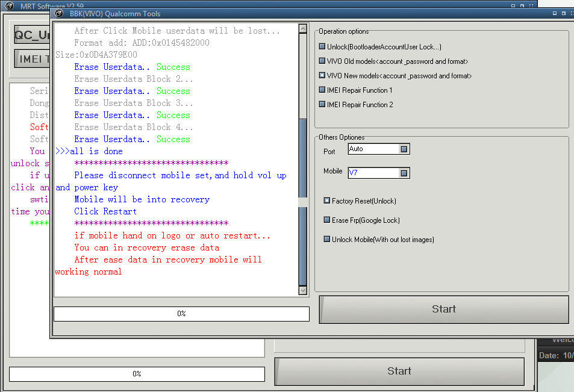Click the log scrollbar up arrow
Screen dimensions: 574x392
[x=303, y=28]
